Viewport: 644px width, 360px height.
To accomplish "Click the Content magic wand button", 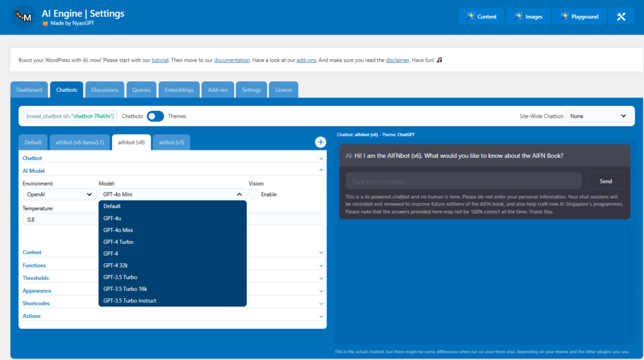I will [480, 17].
